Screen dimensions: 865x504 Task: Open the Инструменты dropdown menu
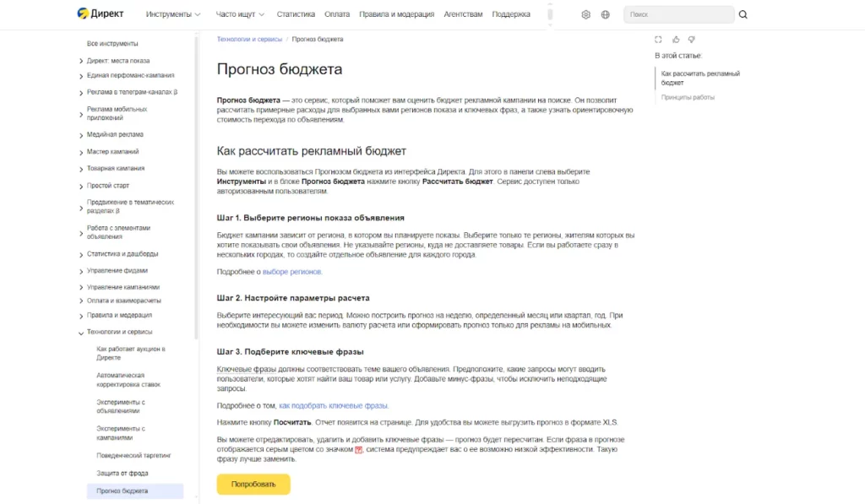click(x=172, y=14)
